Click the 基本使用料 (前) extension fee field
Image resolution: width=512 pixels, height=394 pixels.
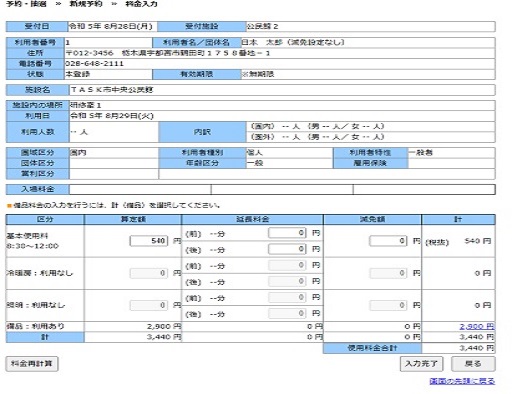tap(287, 233)
